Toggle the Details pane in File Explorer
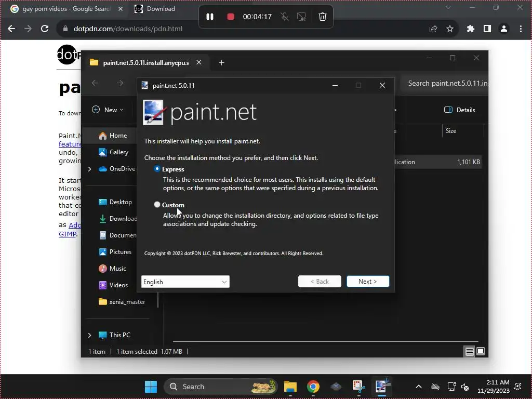Image resolution: width=532 pixels, height=399 pixels. (460, 110)
